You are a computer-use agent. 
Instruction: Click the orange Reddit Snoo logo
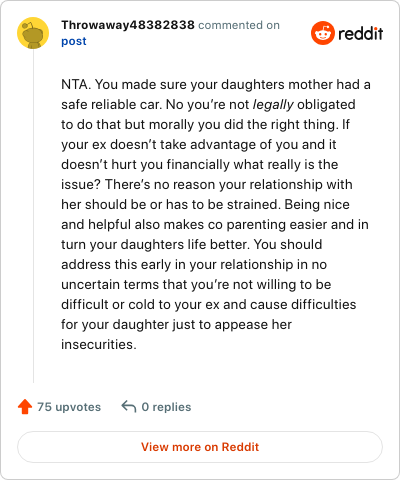click(322, 33)
